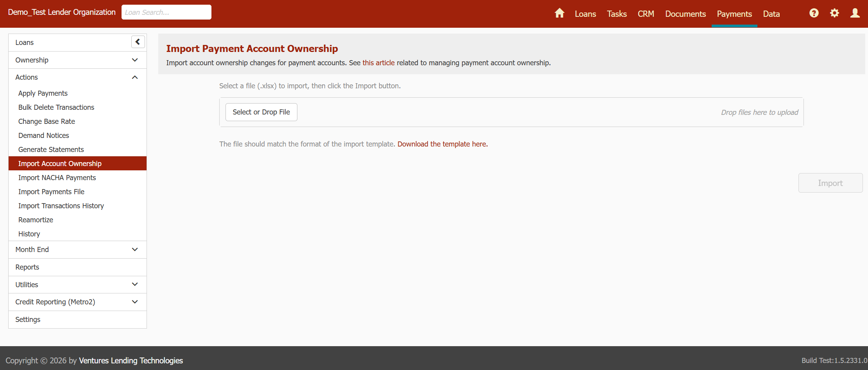The height and width of the screenshot is (370, 868).
Task: Open the 'this article' help link
Action: click(378, 63)
